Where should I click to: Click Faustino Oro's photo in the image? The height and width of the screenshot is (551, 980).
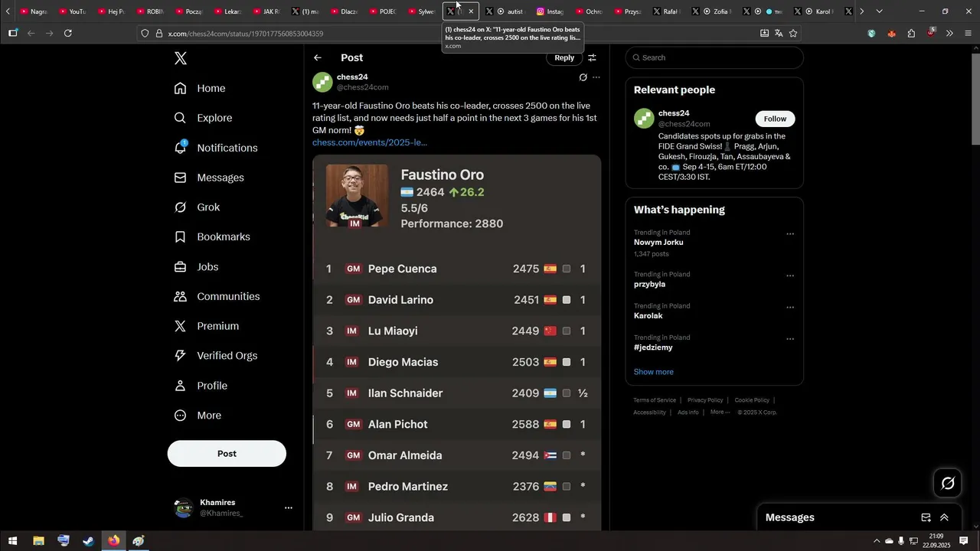[x=357, y=197]
